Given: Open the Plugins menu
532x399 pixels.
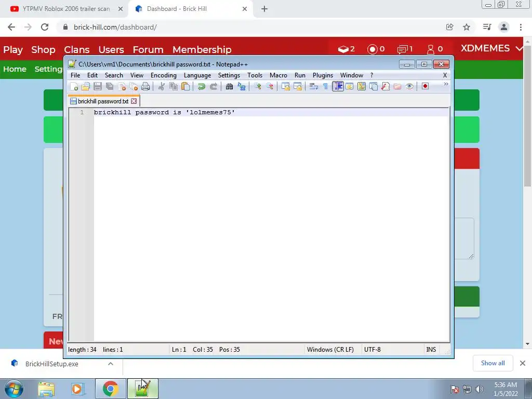Looking at the screenshot, I should pyautogui.click(x=323, y=75).
